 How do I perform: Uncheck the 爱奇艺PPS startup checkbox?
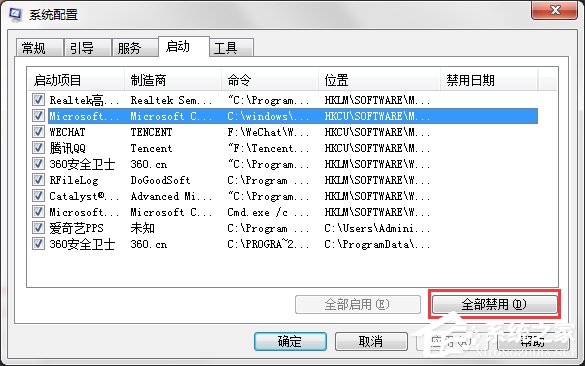[x=38, y=228]
